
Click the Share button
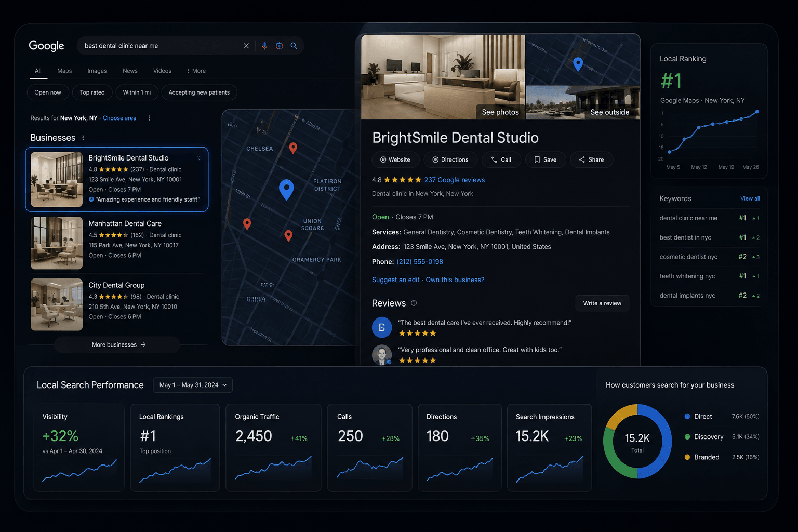point(591,159)
